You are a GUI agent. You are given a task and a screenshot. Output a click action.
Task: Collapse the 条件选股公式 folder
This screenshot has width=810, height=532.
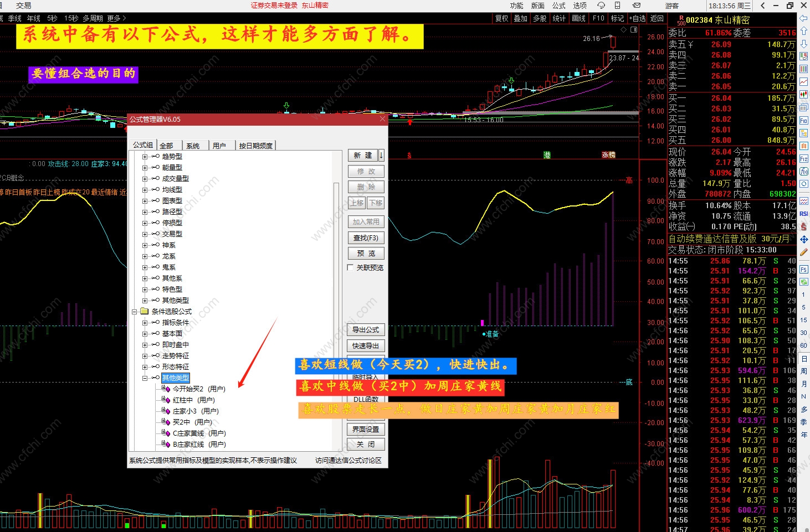point(134,312)
